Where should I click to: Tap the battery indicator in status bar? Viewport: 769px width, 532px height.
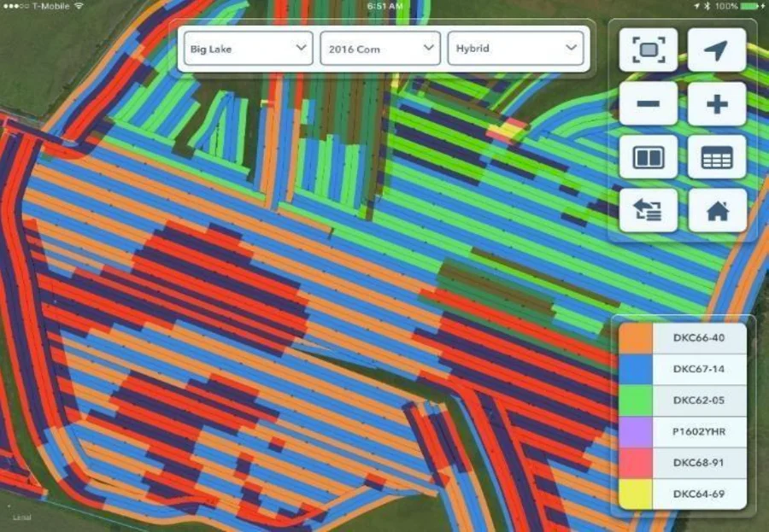tap(748, 6)
